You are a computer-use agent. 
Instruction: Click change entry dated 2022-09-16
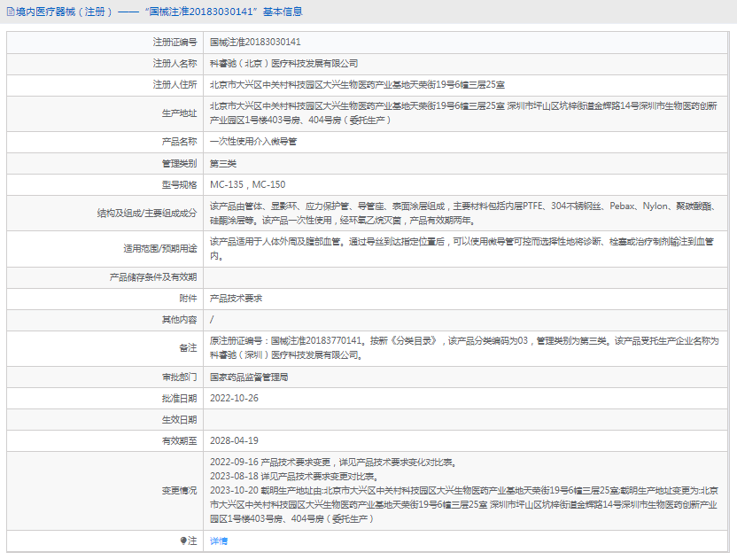333,463
